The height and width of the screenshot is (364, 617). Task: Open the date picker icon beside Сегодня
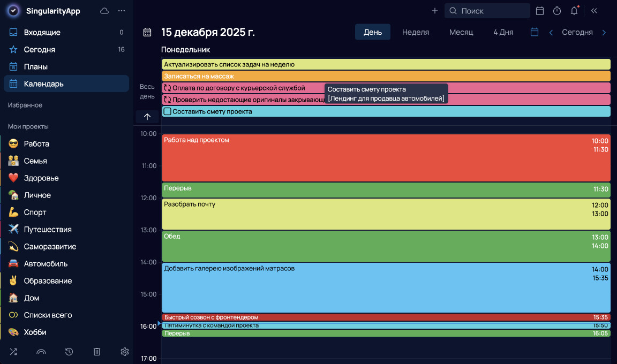pos(534,32)
